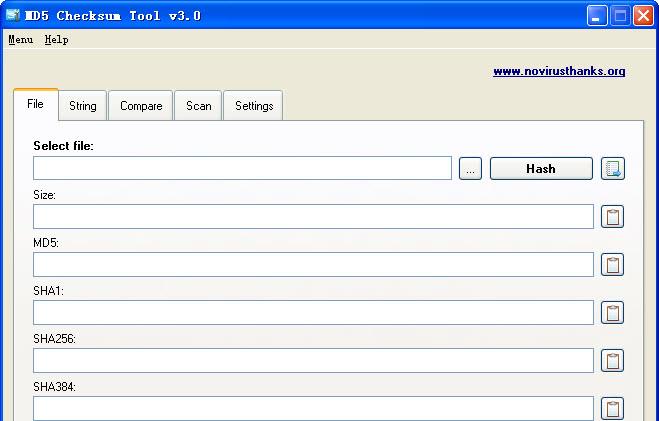The height and width of the screenshot is (421, 659).
Task: Focus the Select file path field
Action: coord(243,168)
